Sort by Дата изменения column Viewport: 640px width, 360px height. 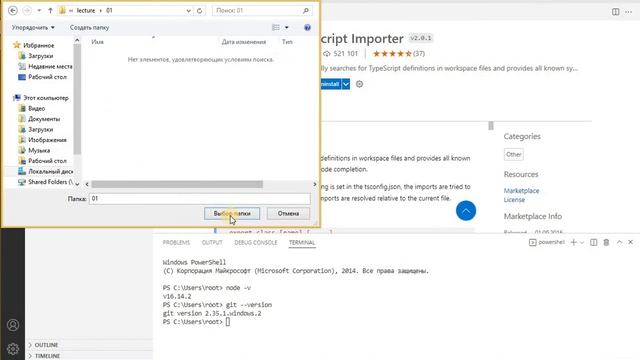244,42
